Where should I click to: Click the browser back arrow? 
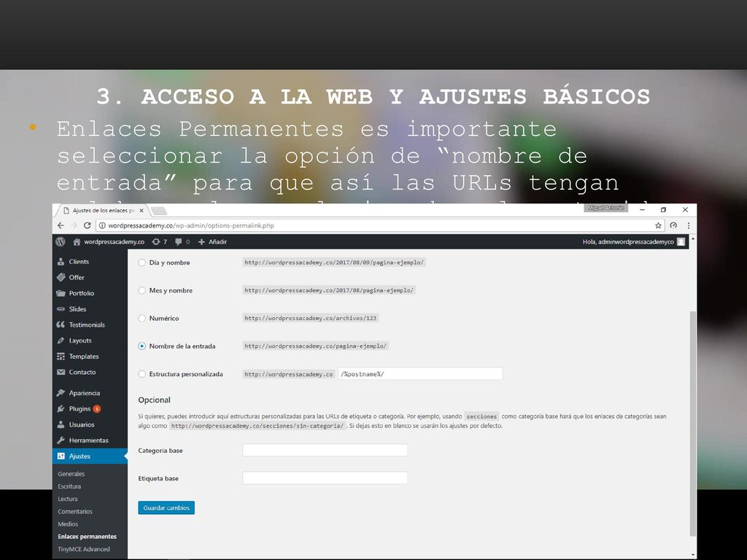61,225
